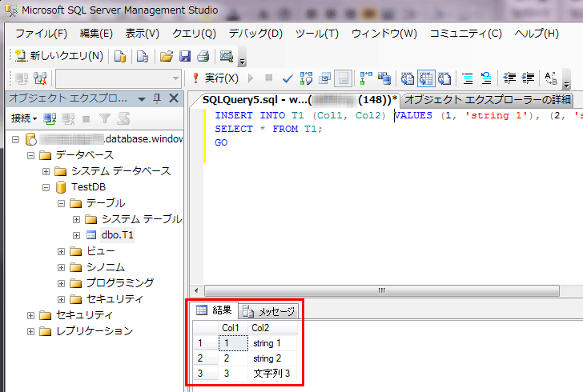Image resolution: width=583 pixels, height=392 pixels.
Task: Collapse the database.windows server node
Action: click(x=15, y=140)
